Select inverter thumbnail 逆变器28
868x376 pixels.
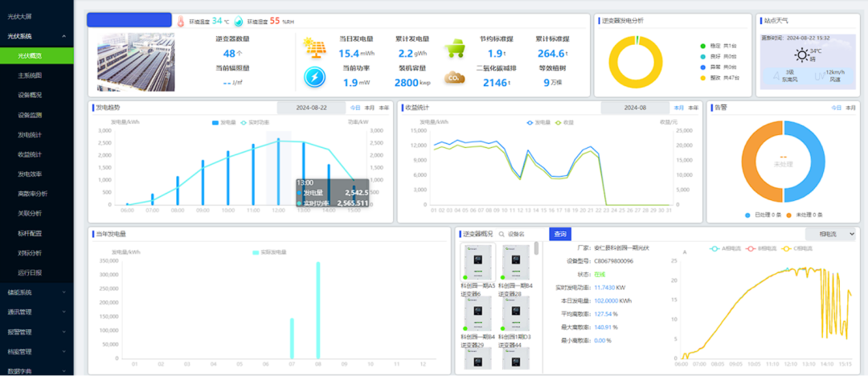pos(517,263)
